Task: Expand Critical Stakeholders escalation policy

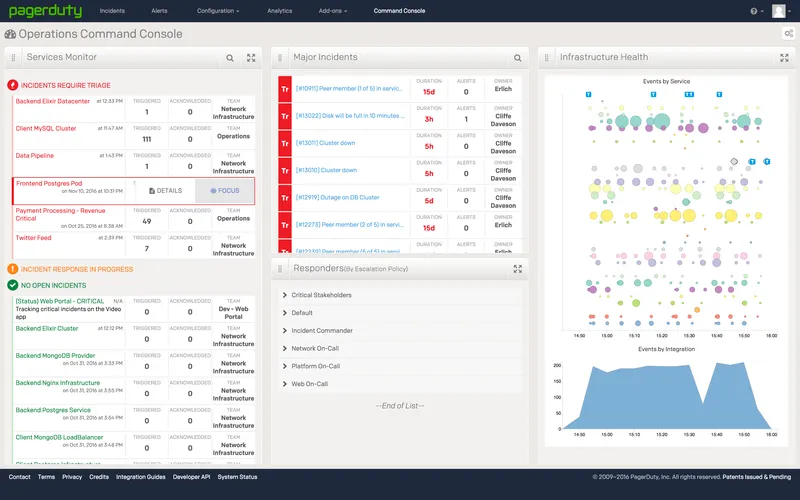Action: 285,295
